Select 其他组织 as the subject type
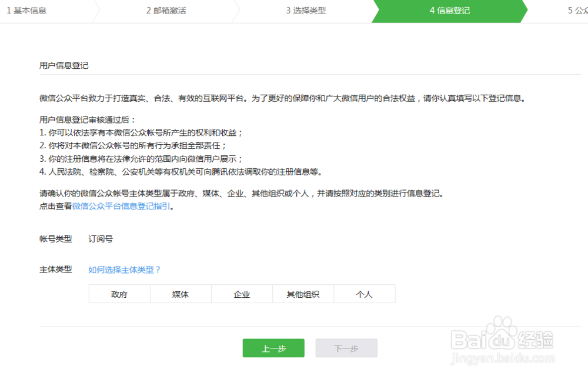 303,294
